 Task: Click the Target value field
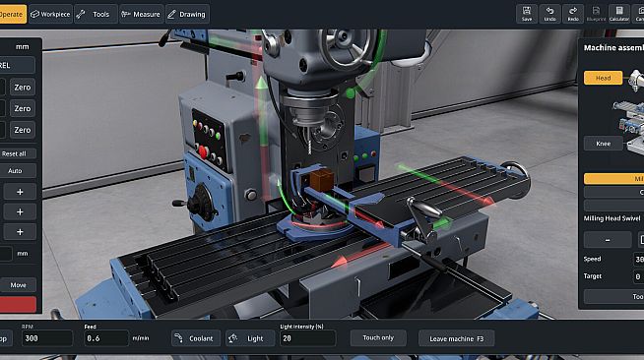639,276
